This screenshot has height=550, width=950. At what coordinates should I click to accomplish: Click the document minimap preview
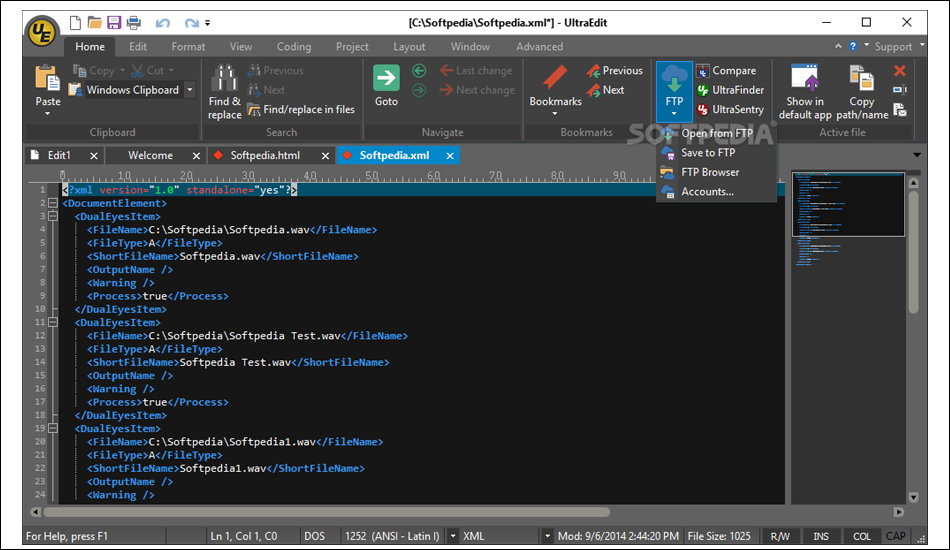point(848,204)
